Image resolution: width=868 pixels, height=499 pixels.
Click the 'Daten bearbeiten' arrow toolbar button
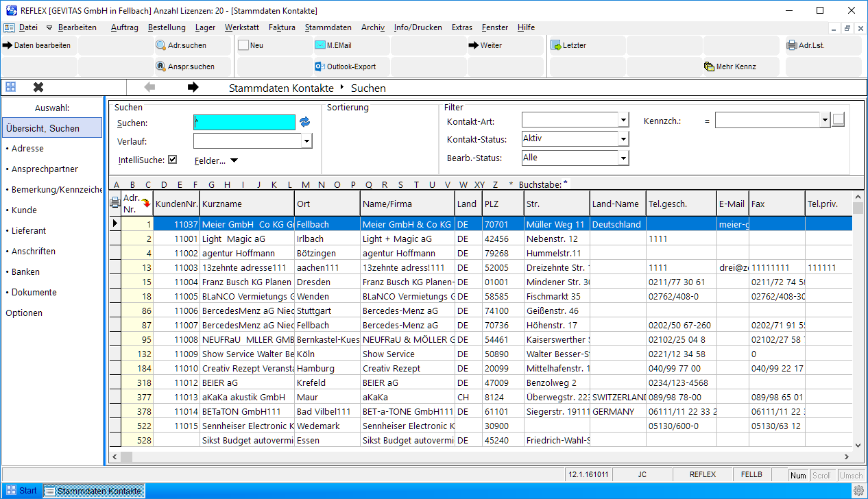(x=40, y=46)
